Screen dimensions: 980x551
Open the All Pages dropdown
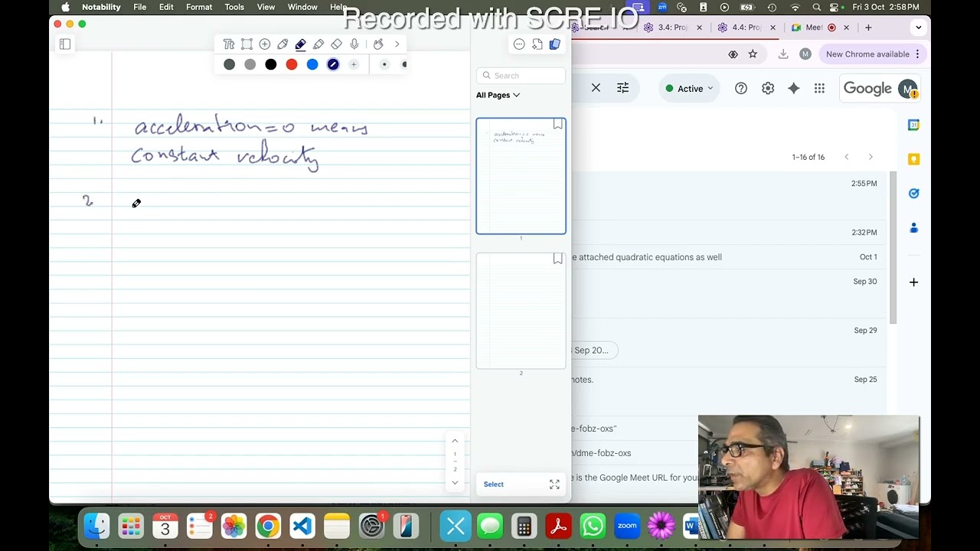point(498,95)
